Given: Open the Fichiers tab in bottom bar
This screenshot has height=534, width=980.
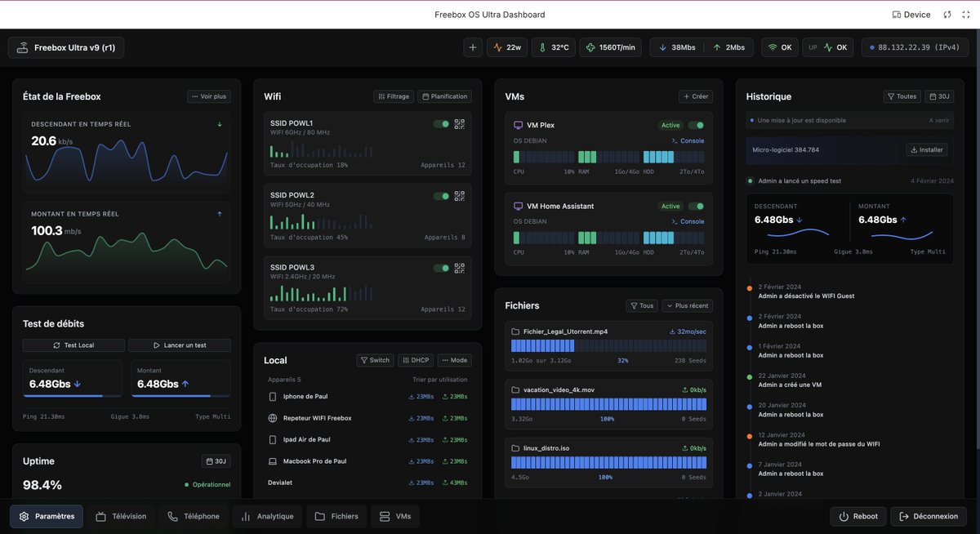Looking at the screenshot, I should click(x=336, y=516).
